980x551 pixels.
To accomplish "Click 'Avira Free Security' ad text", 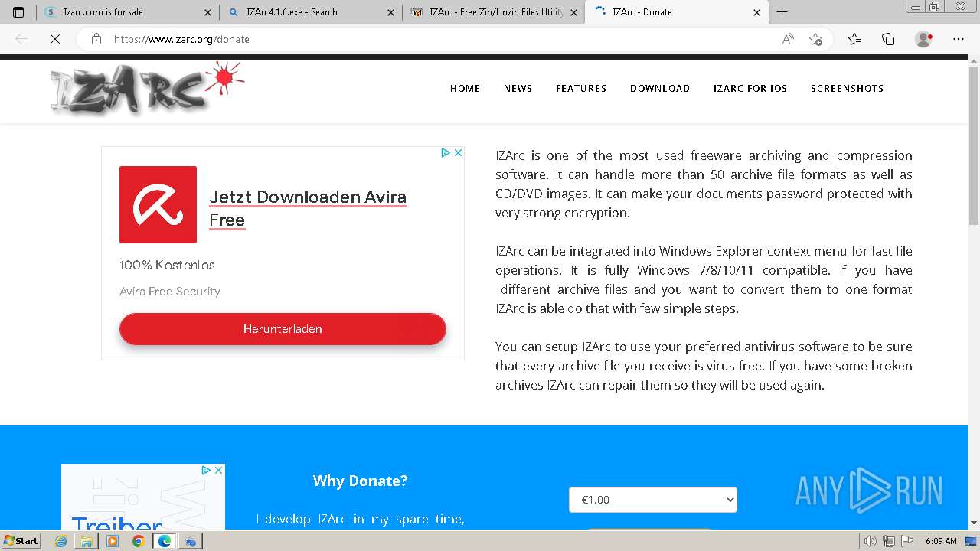I will (x=170, y=292).
